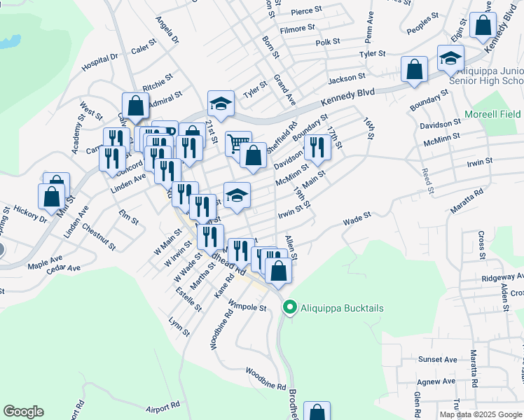This screenshot has height=420, width=524.
Task: Open the shopping bag partly hidden behind the 21st St restaurant marker
Action: click(x=193, y=129)
